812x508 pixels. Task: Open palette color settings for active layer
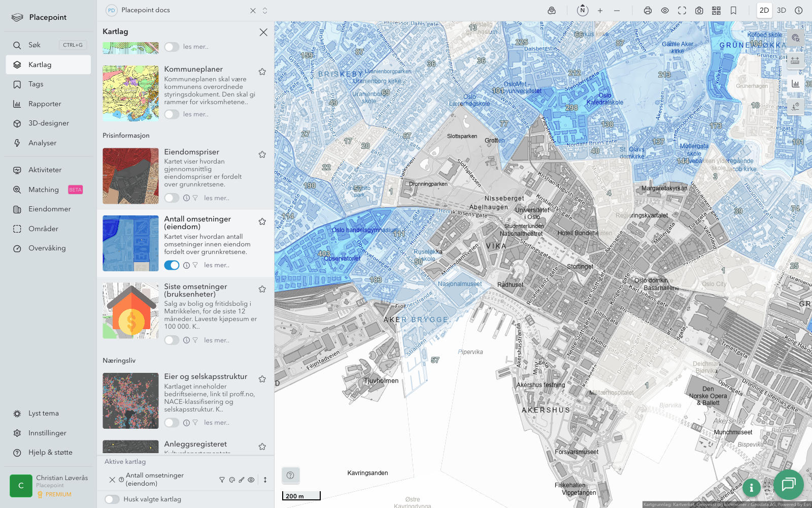point(232,480)
